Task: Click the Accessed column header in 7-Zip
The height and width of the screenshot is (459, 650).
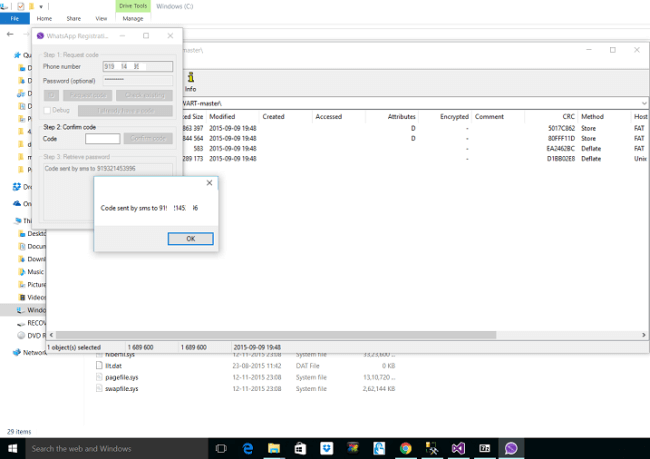Action: coord(339,117)
